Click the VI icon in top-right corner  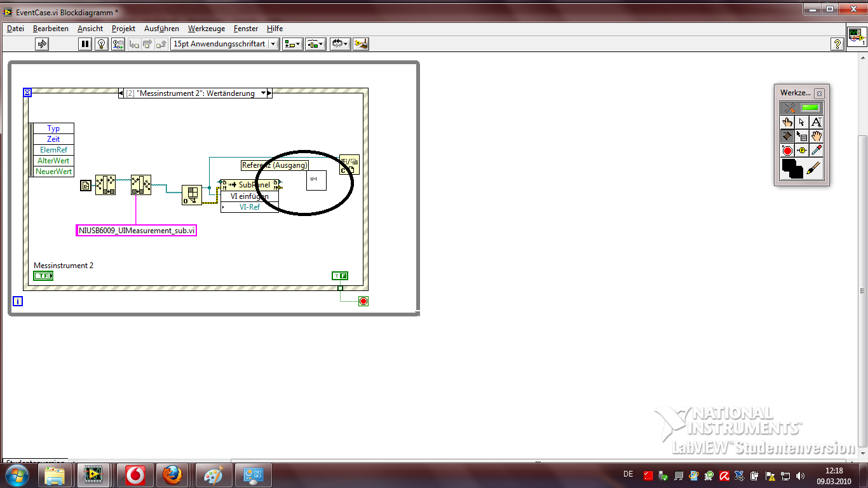856,37
